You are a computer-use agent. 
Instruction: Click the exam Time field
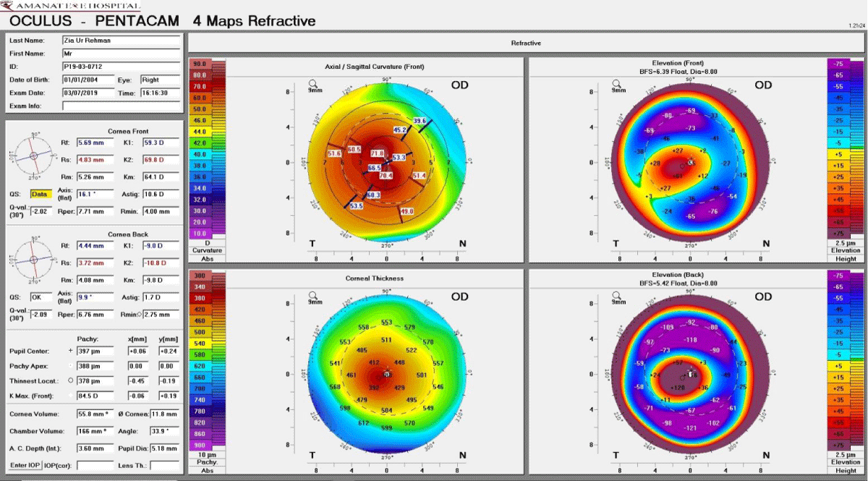160,93
